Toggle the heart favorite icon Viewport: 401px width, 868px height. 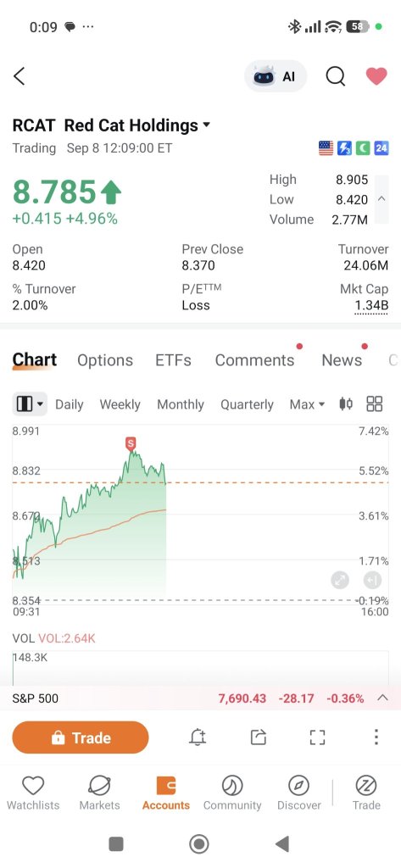point(376,76)
